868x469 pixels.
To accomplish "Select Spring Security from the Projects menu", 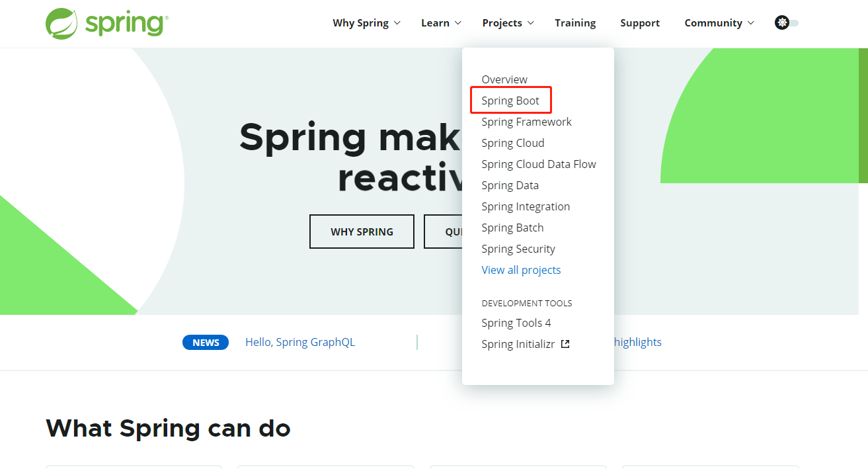I will click(518, 249).
